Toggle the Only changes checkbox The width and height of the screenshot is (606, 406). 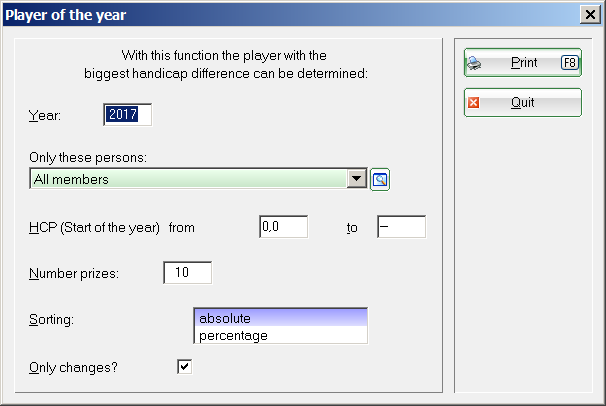click(184, 367)
